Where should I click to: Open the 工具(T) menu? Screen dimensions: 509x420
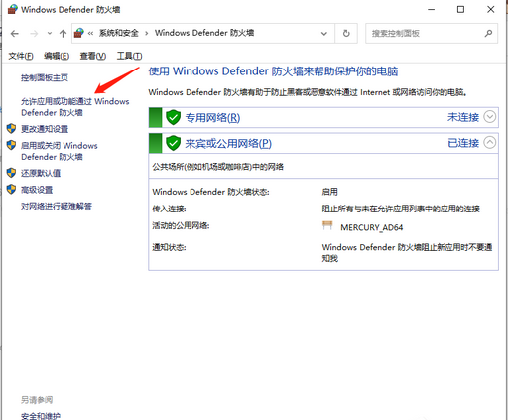pyautogui.click(x=129, y=56)
